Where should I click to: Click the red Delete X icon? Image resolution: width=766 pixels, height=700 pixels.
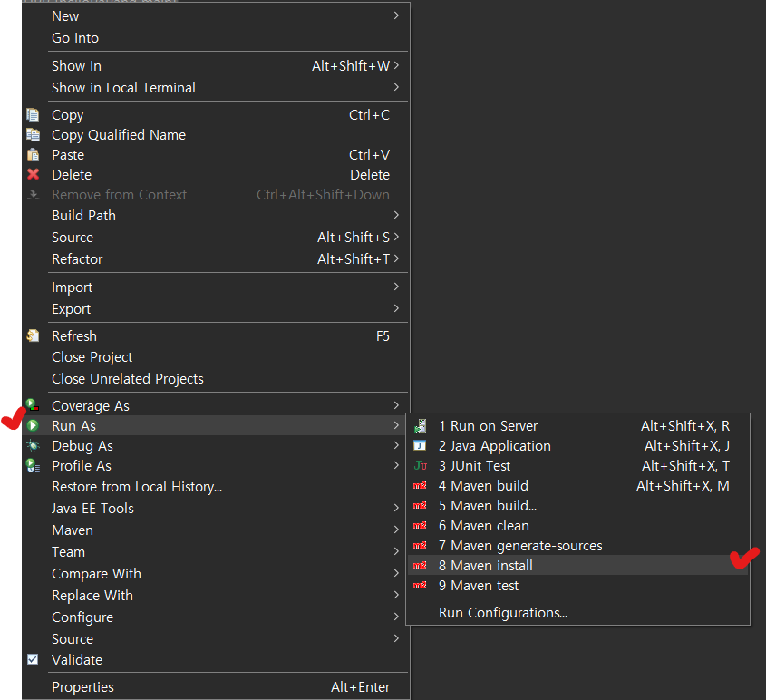[x=34, y=175]
